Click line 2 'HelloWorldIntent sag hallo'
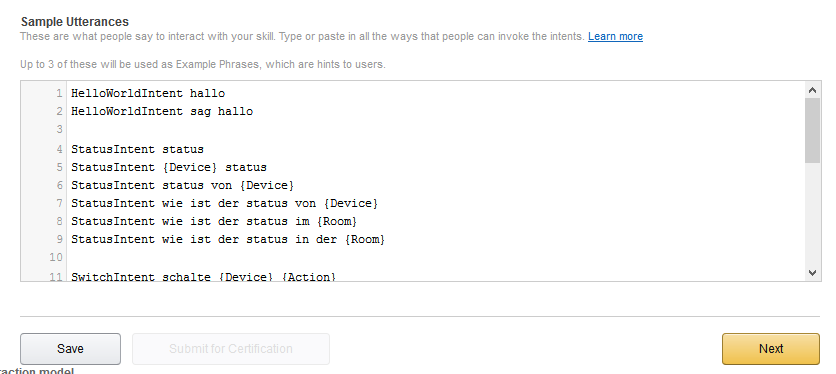Screen dimensions: 836x374 coord(162,112)
